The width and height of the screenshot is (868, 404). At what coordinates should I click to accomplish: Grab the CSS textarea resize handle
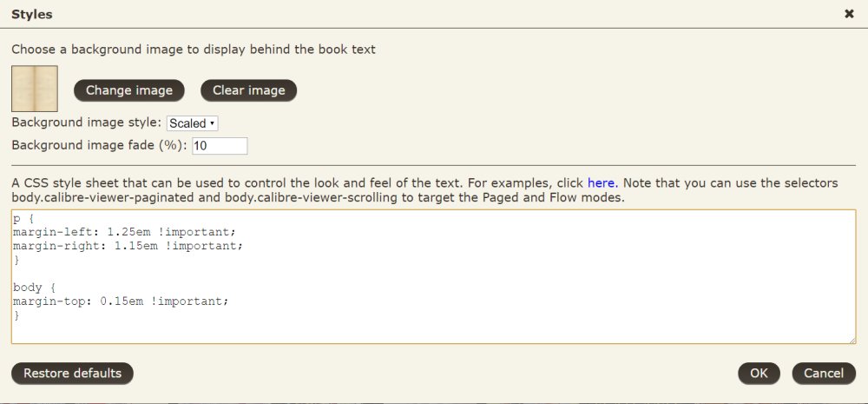click(x=852, y=340)
